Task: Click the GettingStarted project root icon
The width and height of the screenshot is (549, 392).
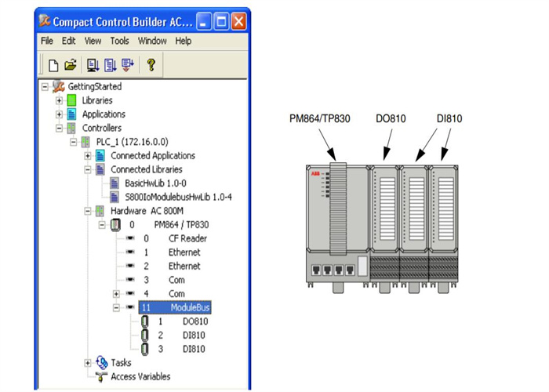Action: 59,86
